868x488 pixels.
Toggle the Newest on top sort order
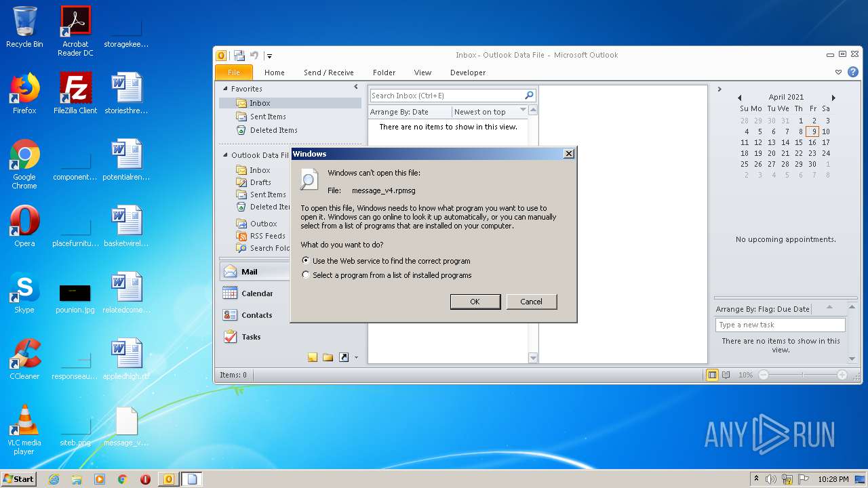pos(490,112)
